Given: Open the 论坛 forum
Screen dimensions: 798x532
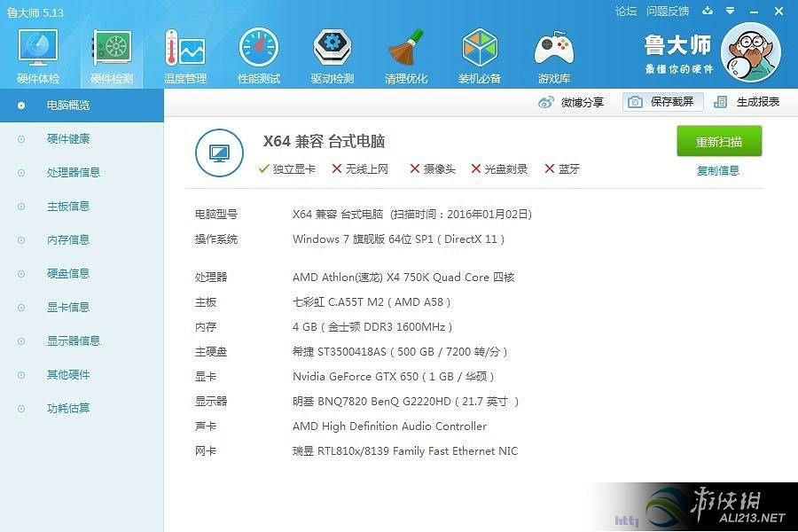Looking at the screenshot, I should click(x=627, y=11).
